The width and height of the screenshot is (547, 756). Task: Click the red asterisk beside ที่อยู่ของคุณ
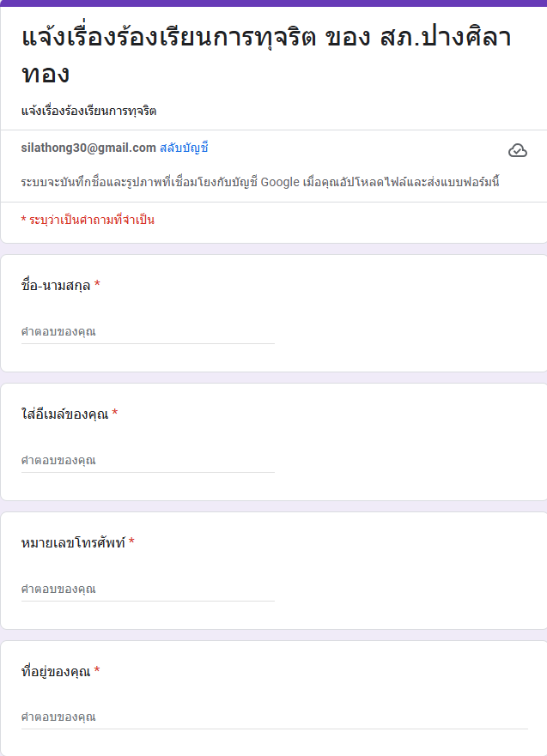98,671
